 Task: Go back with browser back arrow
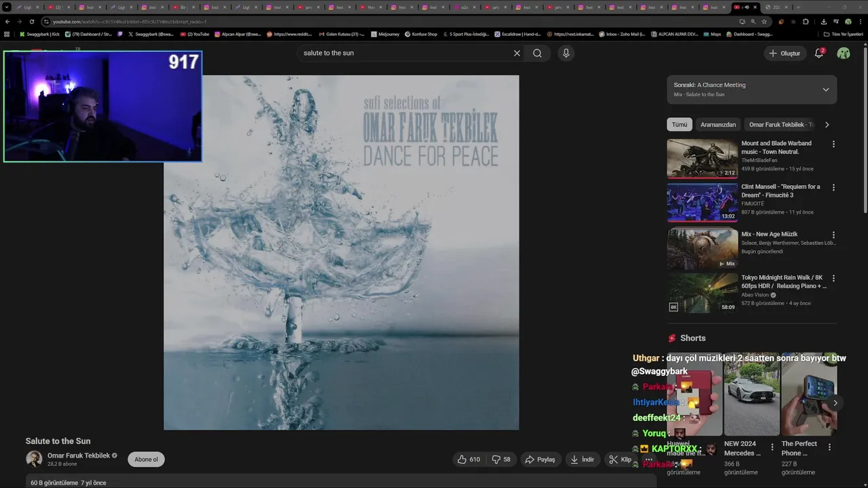(7, 22)
